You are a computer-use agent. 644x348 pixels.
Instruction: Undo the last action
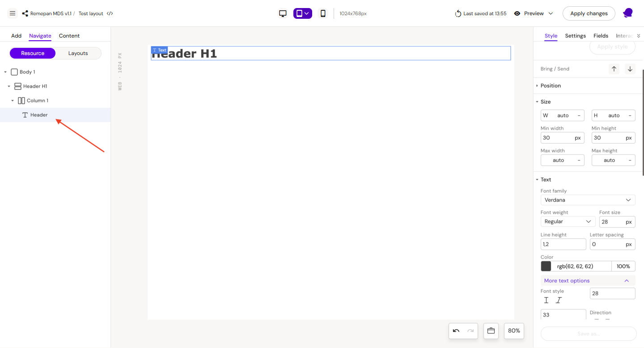pos(456,331)
